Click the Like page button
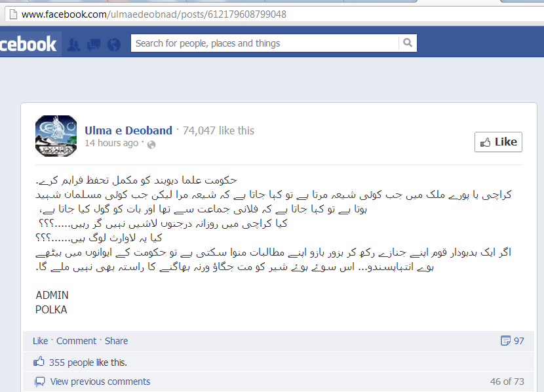Image resolution: width=544 pixels, height=392 pixels. (x=498, y=142)
